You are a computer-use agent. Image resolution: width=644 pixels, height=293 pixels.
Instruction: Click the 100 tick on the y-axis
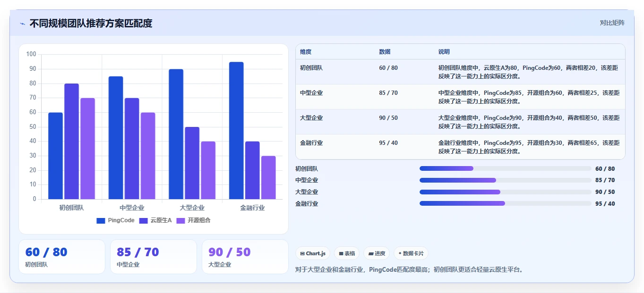pos(31,54)
